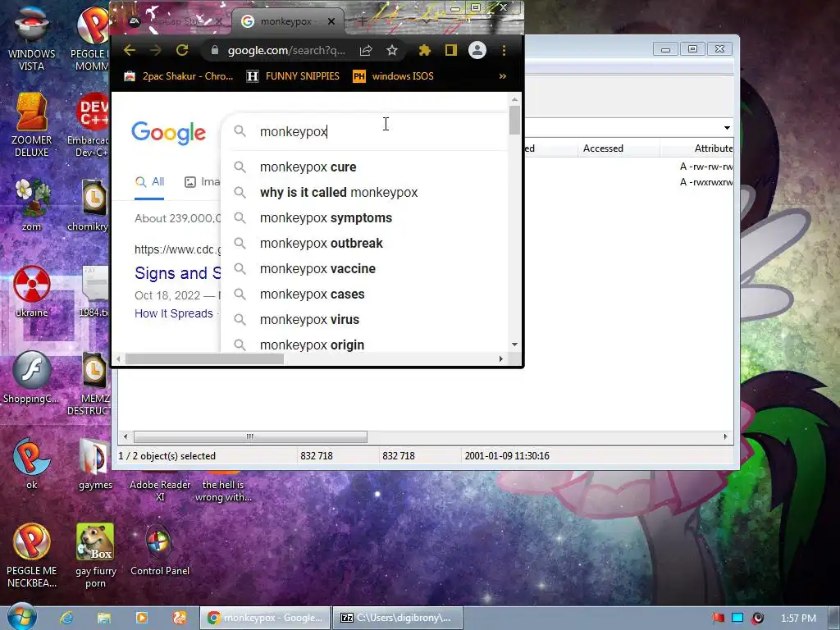
Task: Switch to the monkeypox Chrome tab
Action: pyautogui.click(x=285, y=21)
